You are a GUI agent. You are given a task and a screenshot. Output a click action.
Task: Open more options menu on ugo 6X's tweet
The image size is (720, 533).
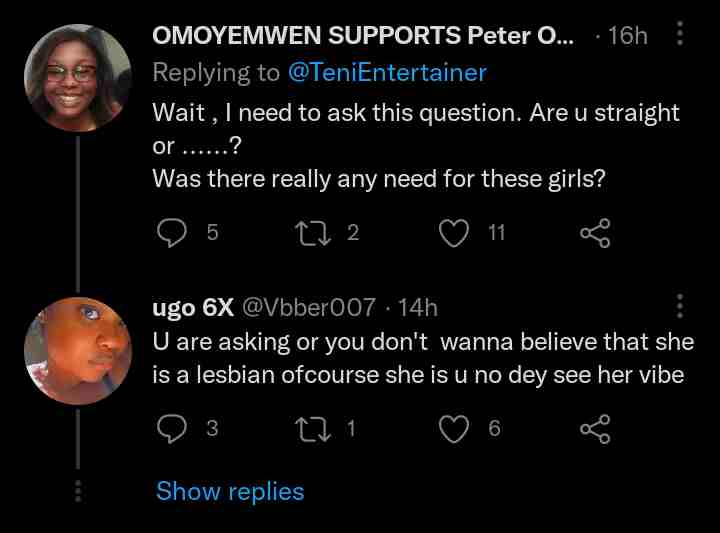680,306
